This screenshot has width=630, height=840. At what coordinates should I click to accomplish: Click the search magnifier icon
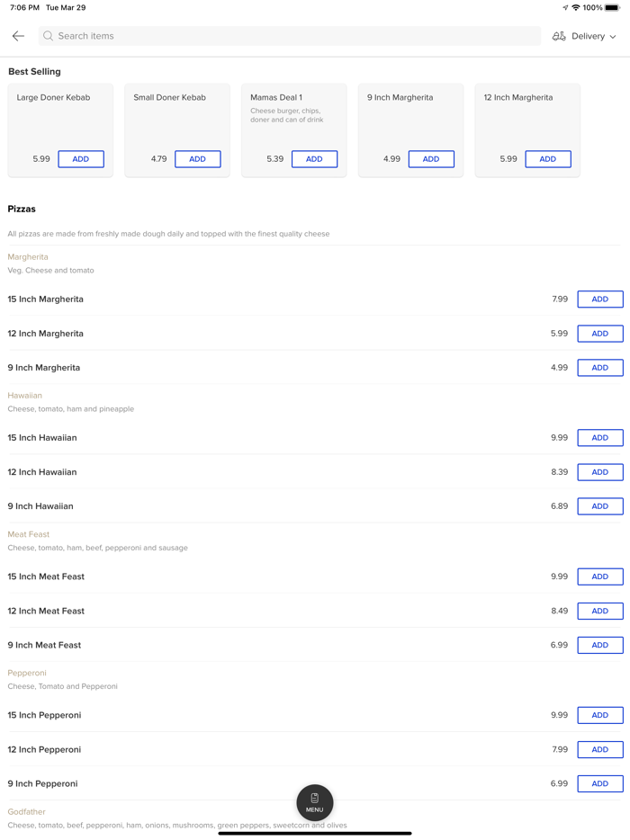49,36
